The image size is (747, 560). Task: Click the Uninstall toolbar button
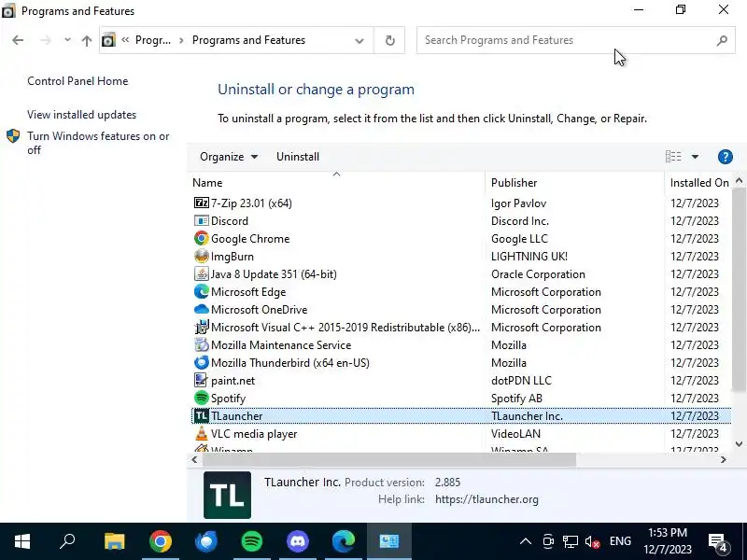click(x=298, y=157)
